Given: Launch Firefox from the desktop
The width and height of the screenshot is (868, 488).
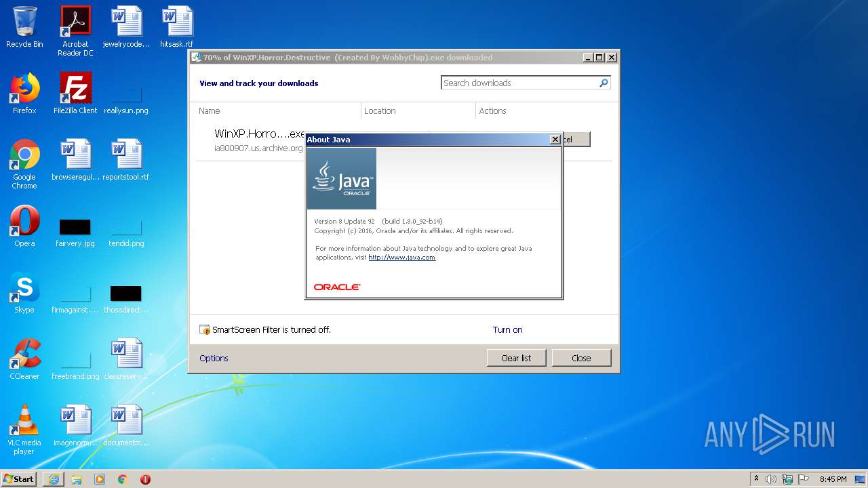Looking at the screenshot, I should 24,94.
